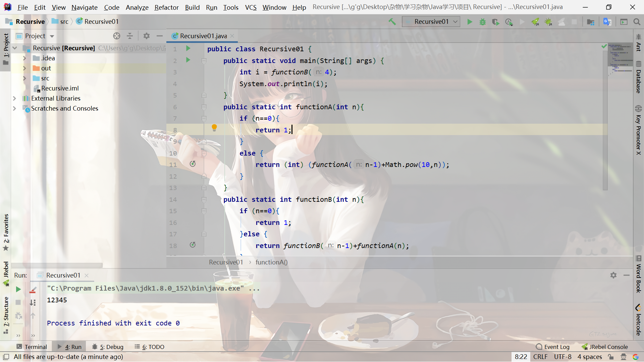Click the Translate icon in toolbar
The image size is (644, 362).
tap(607, 22)
